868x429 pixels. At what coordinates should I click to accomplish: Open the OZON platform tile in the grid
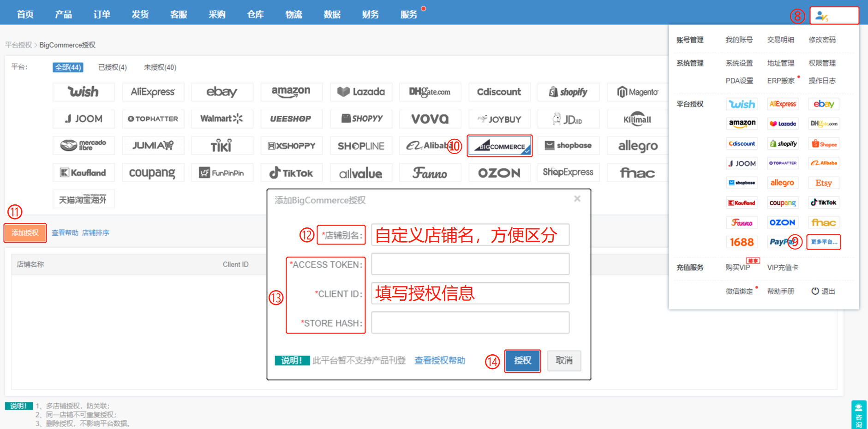[x=499, y=173]
